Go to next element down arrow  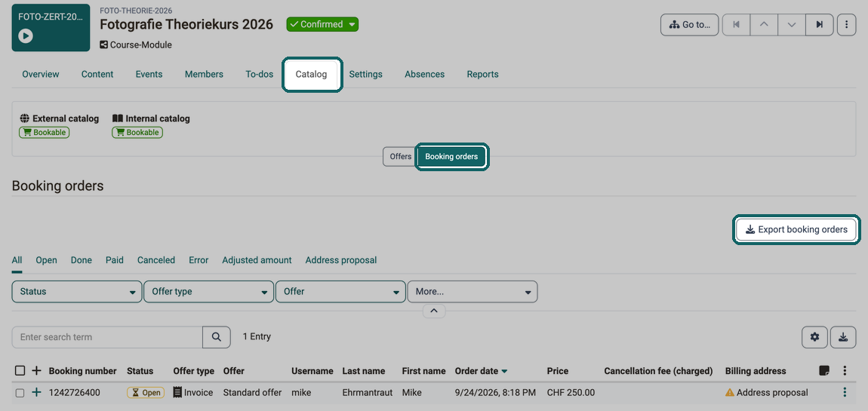pos(792,25)
